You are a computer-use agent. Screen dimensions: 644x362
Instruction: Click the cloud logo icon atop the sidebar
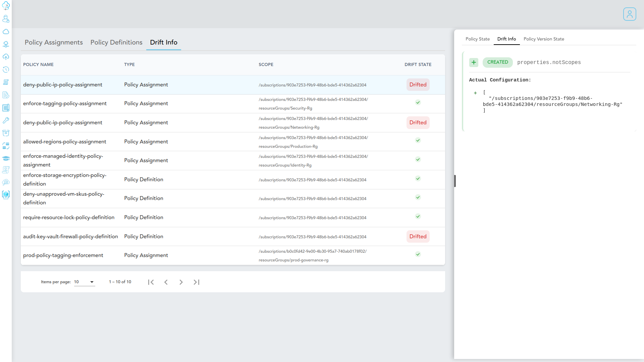(x=6, y=6)
